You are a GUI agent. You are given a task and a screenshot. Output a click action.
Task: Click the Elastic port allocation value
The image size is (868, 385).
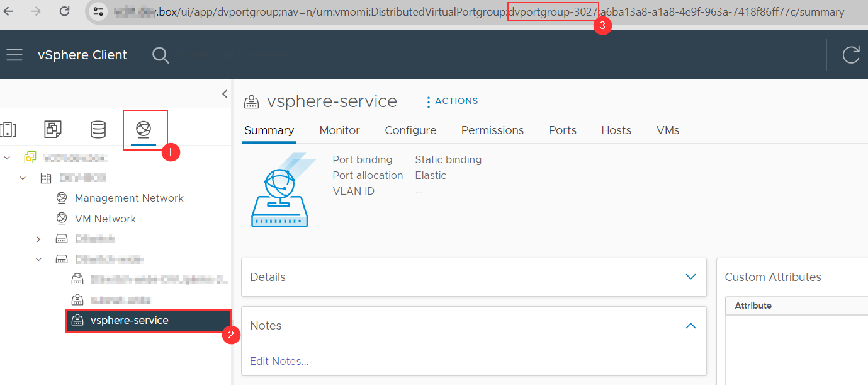pos(431,175)
